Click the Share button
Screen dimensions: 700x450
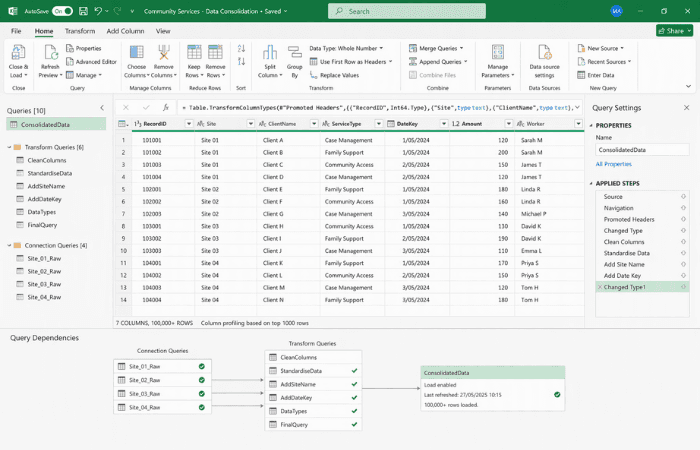(674, 31)
